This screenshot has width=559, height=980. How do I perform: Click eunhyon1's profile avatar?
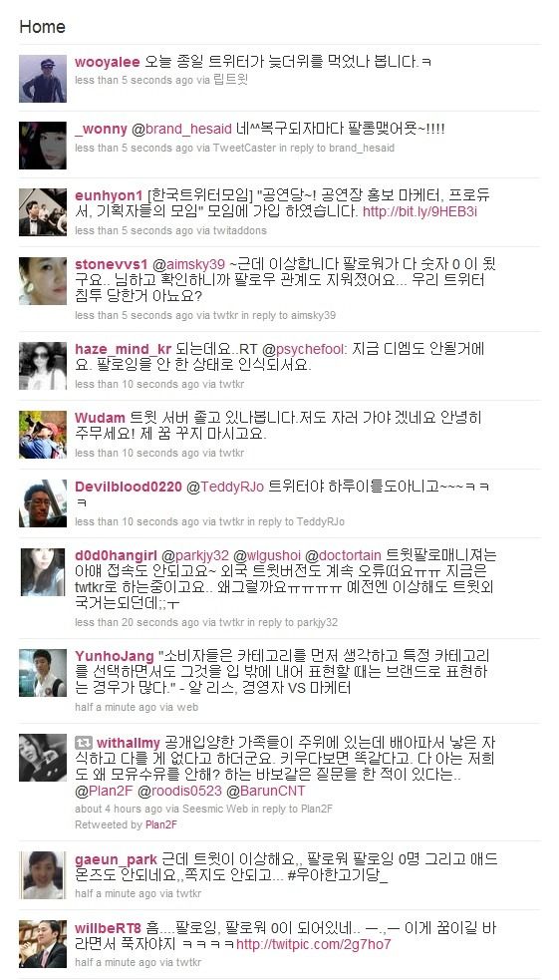point(43,212)
